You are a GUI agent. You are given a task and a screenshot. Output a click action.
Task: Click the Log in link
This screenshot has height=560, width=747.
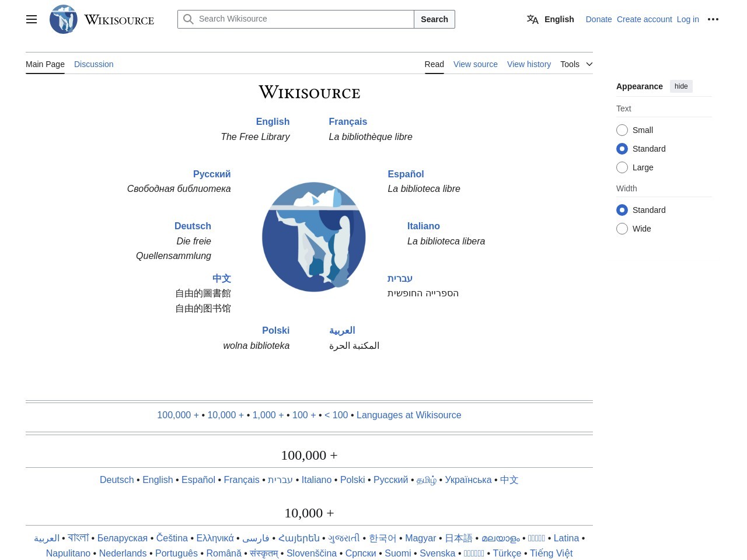[x=688, y=19]
